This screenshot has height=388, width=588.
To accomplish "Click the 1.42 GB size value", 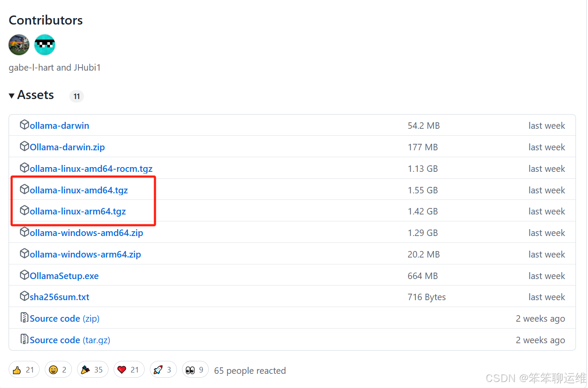I will click(423, 211).
